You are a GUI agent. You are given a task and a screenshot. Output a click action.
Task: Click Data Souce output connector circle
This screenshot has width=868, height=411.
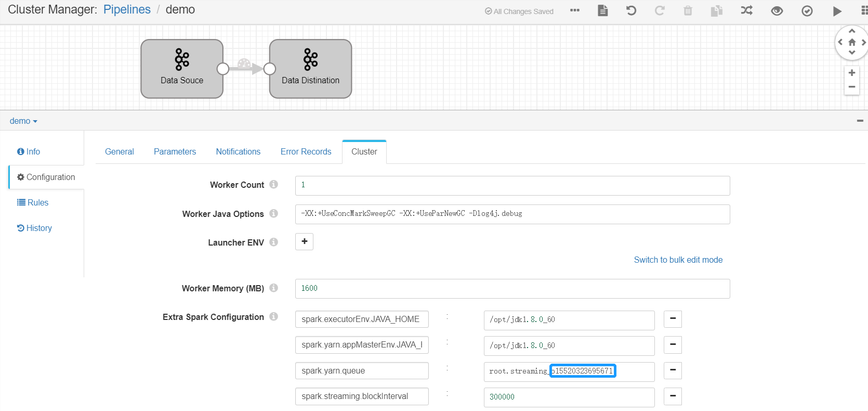click(223, 69)
